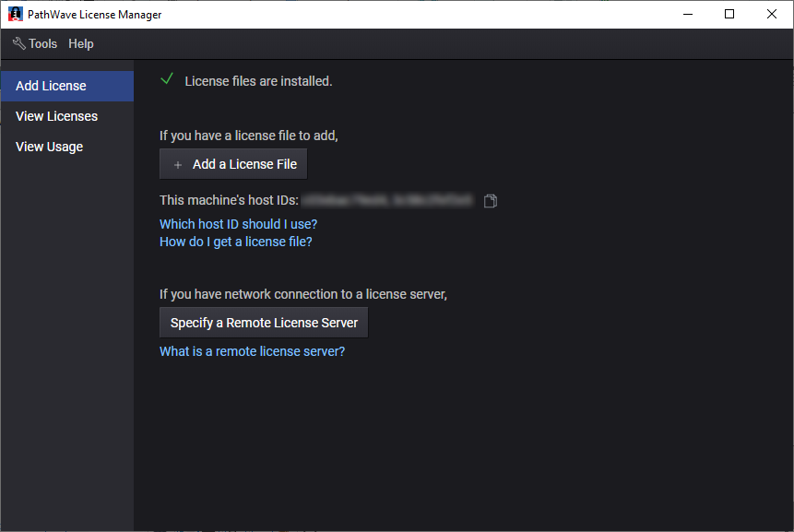The height and width of the screenshot is (532, 794).
Task: Close the PathWave License Manager window
Action: 772,14
